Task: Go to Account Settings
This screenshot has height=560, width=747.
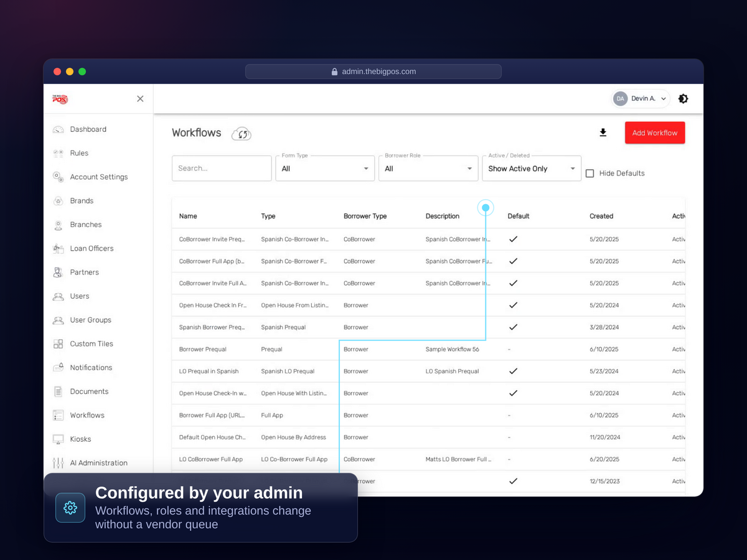Action: (x=98, y=177)
